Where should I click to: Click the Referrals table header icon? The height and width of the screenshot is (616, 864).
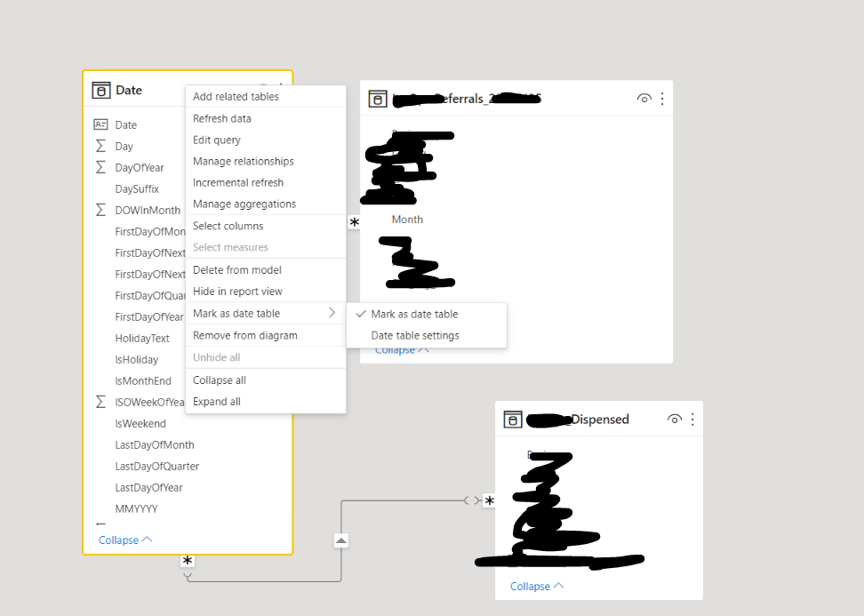pyautogui.click(x=378, y=100)
